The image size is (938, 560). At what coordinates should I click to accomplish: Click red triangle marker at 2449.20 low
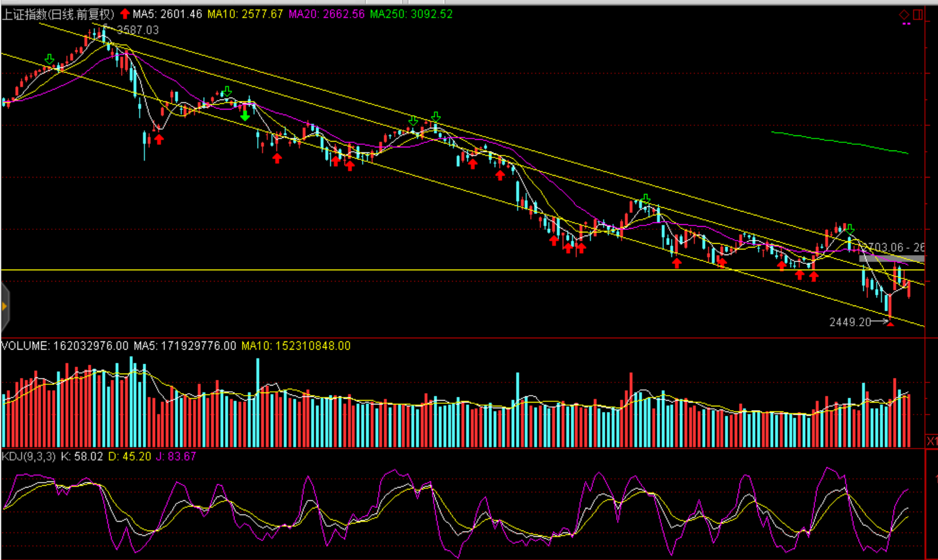890,323
